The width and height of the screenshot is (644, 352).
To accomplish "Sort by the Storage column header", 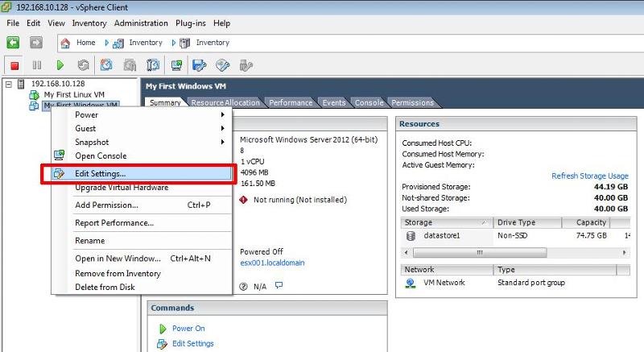I will (447, 222).
